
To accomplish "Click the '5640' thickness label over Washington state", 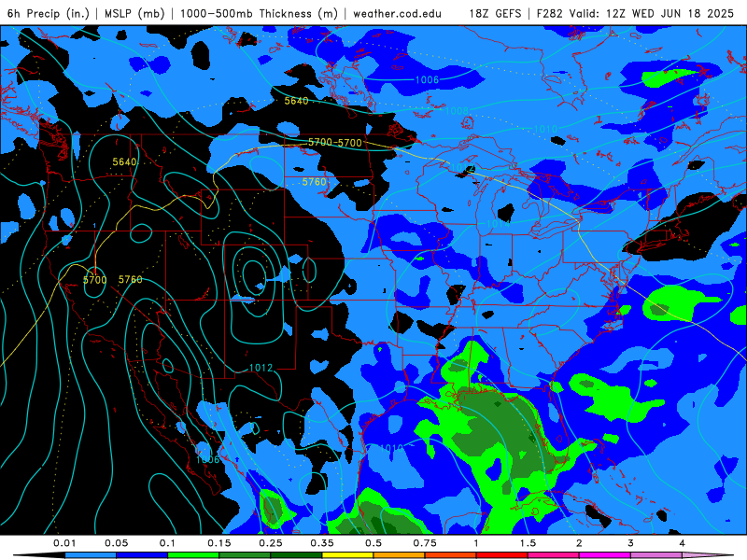I will [x=124, y=161].
